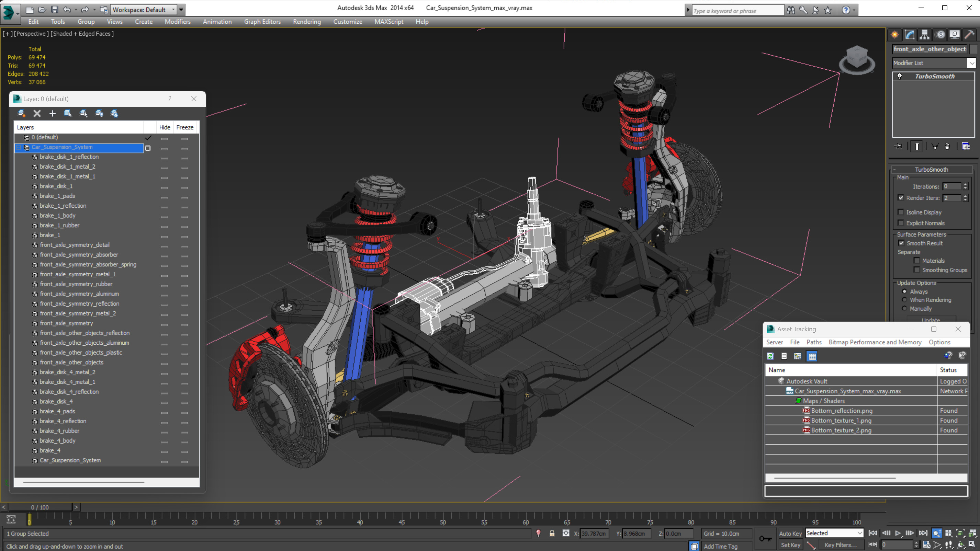Click the layer list horizontal scrollbar
This screenshot has height=551, width=980.
tap(84, 482)
